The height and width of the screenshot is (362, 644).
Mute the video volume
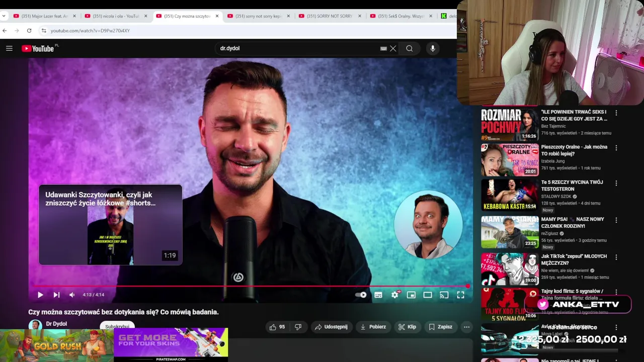(x=72, y=295)
